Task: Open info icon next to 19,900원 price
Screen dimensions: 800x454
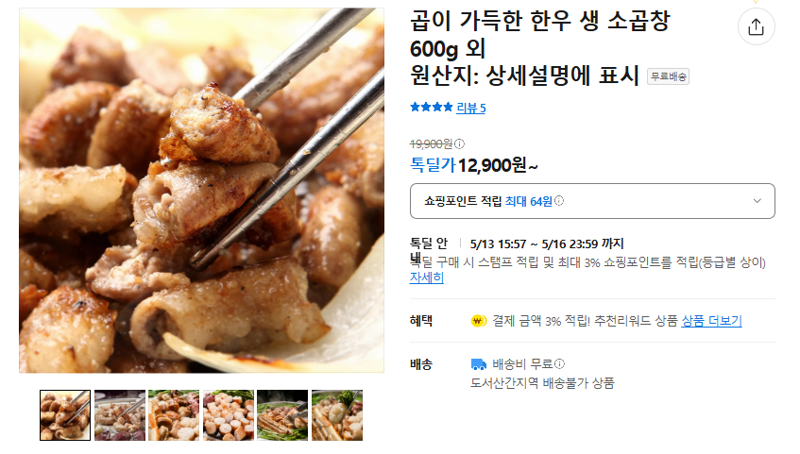Action: (x=459, y=144)
